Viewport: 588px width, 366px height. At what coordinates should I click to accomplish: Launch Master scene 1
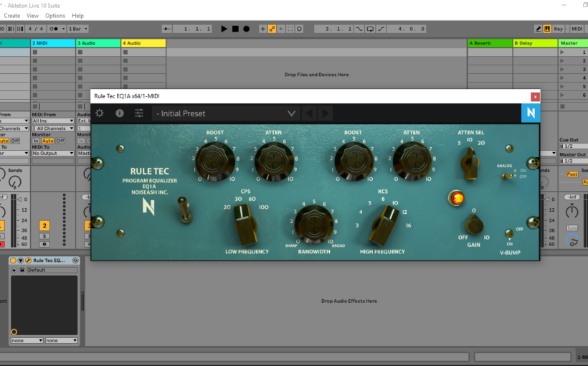point(561,52)
